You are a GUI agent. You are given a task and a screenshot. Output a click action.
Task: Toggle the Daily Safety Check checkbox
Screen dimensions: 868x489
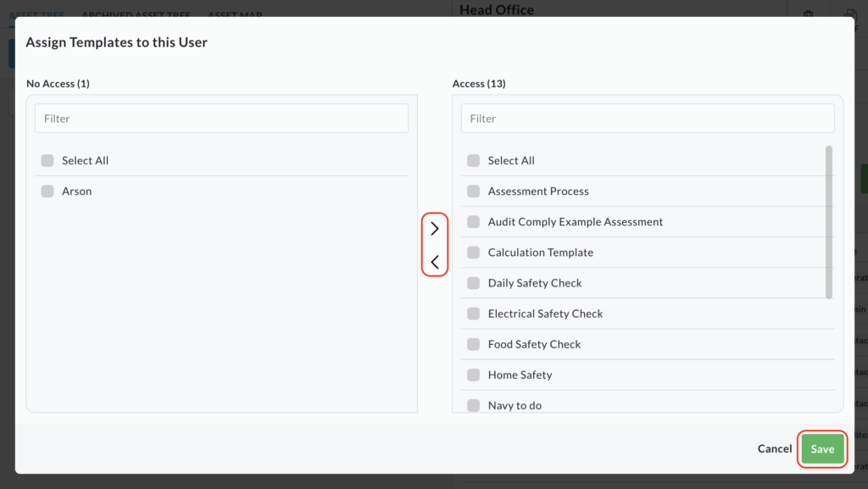tap(473, 283)
